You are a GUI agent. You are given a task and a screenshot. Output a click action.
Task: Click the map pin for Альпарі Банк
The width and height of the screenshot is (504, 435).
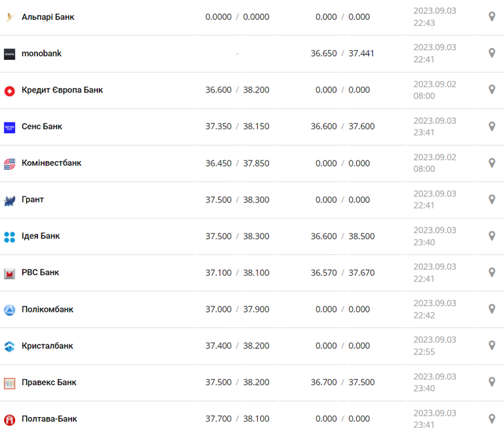[492, 17]
